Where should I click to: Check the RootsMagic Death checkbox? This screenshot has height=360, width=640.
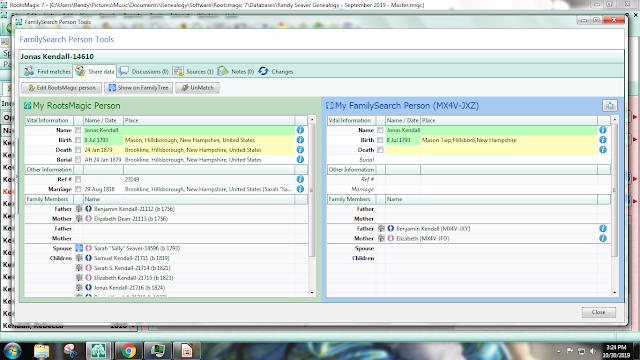pos(78,150)
